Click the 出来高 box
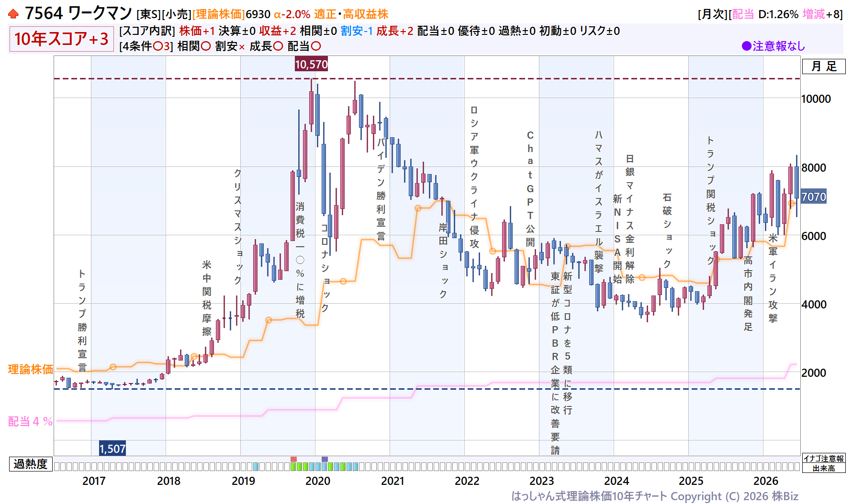The height and width of the screenshot is (504, 852). [x=824, y=468]
